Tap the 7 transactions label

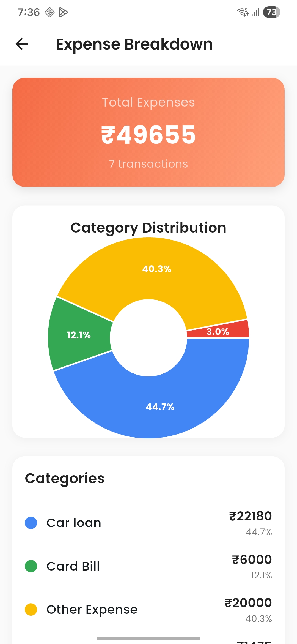click(148, 163)
